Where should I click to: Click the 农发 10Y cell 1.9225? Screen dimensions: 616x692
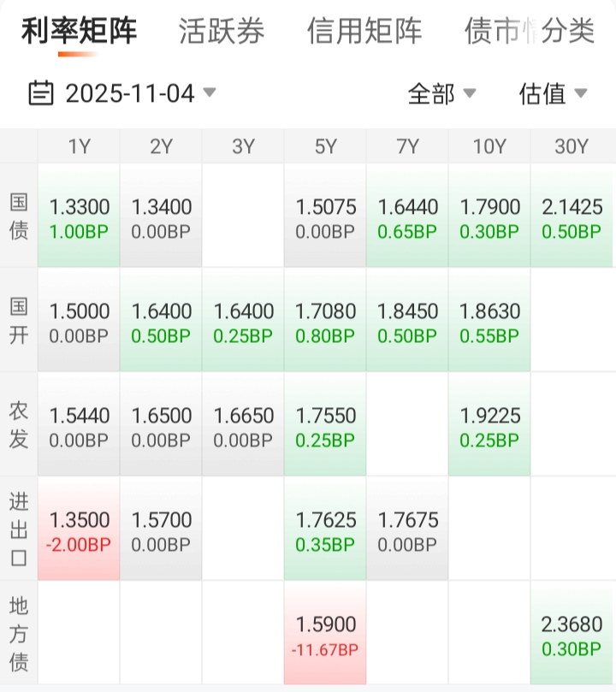tap(489, 427)
